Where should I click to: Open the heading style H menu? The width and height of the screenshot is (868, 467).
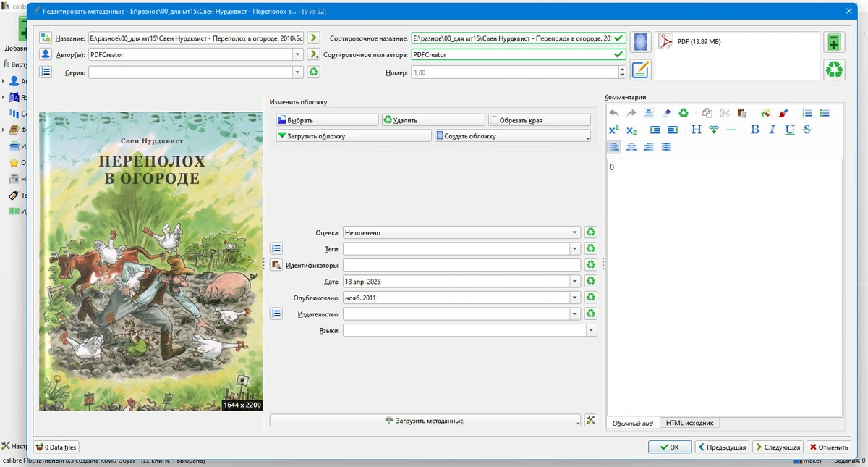coord(697,130)
